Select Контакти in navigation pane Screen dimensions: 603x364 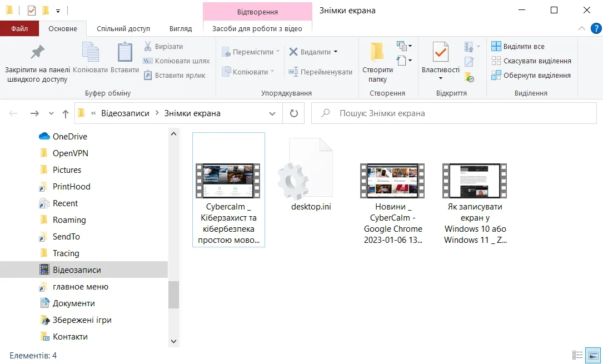pyautogui.click(x=64, y=337)
